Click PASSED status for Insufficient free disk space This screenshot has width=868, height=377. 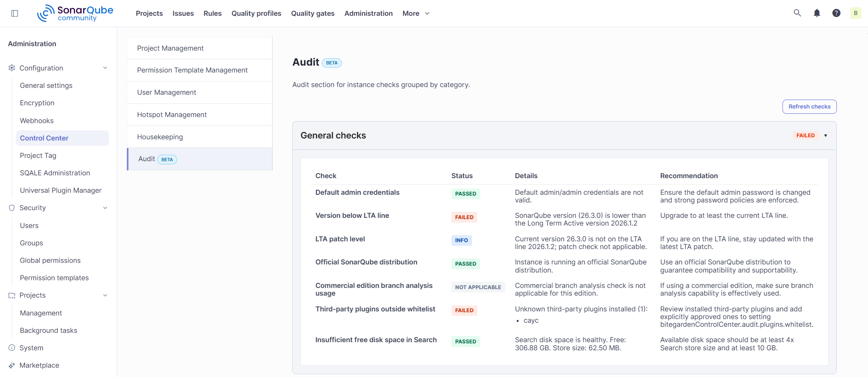(x=466, y=342)
